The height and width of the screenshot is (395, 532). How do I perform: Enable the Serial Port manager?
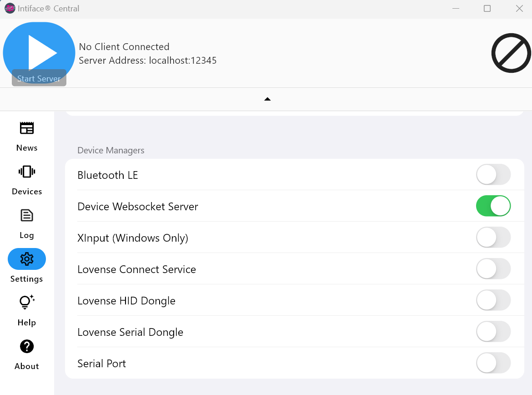[x=493, y=363]
